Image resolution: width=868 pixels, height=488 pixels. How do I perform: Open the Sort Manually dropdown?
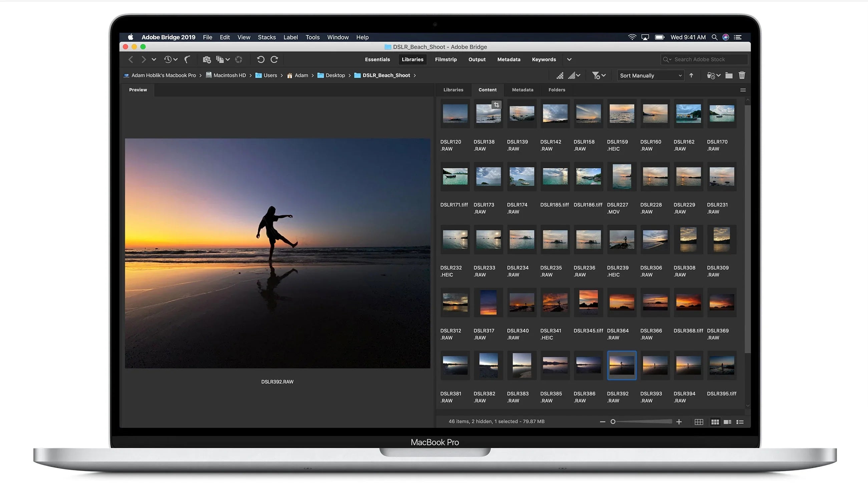[x=650, y=75]
